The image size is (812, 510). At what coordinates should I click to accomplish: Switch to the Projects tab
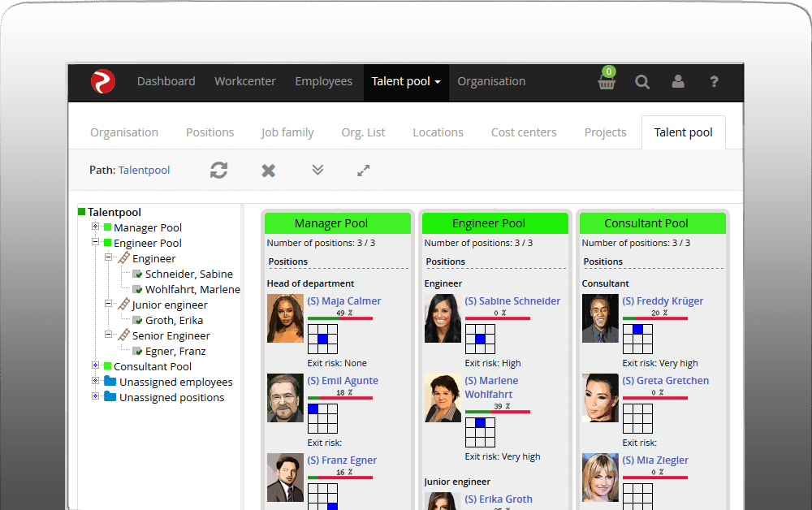point(606,132)
